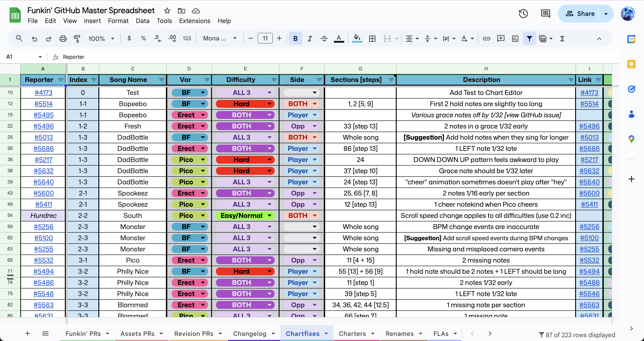Open the horizontal align dropdown
Viewport: 644px width, 341px height.
(x=412, y=38)
